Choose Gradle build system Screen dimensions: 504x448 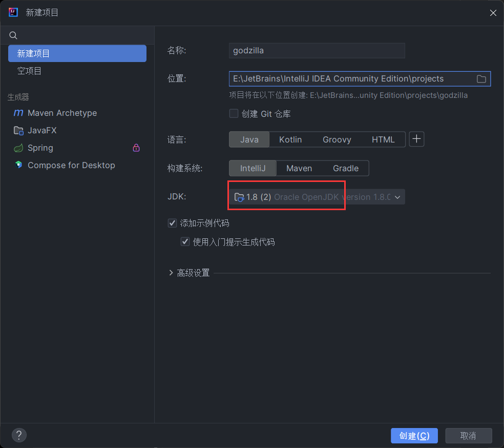pyautogui.click(x=346, y=168)
